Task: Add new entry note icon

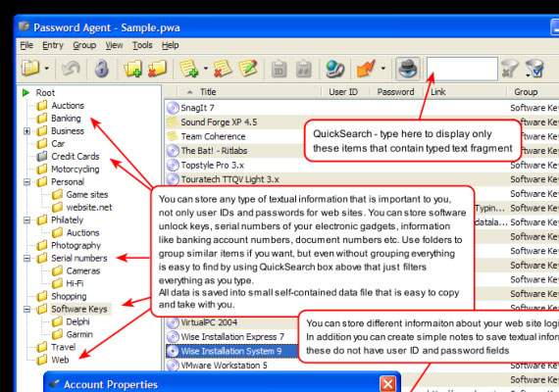Action: pyautogui.click(x=189, y=69)
